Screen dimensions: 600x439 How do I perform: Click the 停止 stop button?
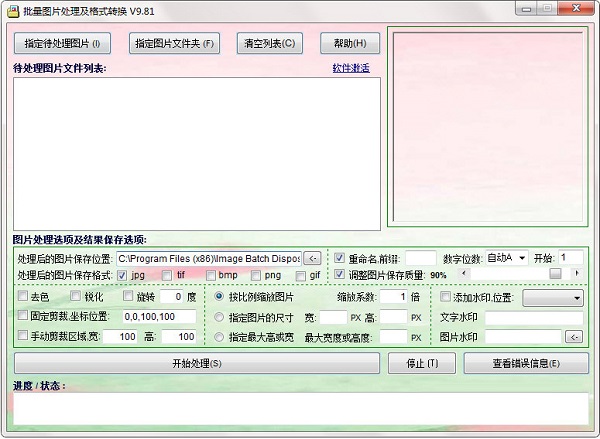[x=422, y=363]
